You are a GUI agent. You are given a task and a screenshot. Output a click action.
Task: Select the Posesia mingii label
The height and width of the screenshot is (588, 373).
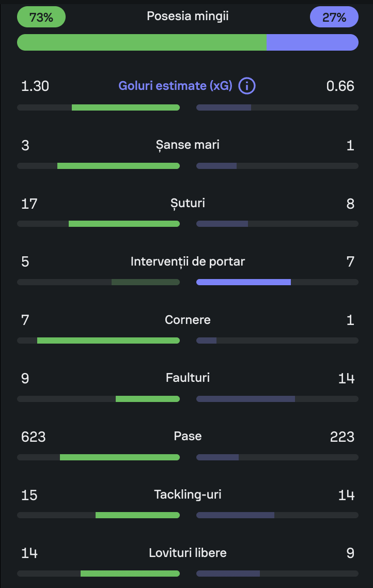[188, 17]
